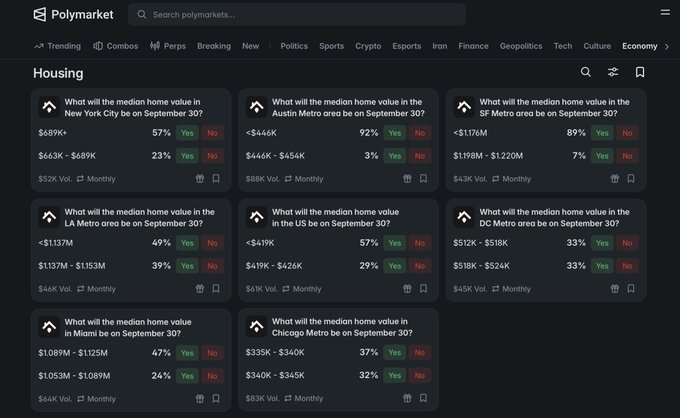Buy Yes on LA <$1.137M outcome
This screenshot has height=418, width=680.
pyautogui.click(x=187, y=243)
